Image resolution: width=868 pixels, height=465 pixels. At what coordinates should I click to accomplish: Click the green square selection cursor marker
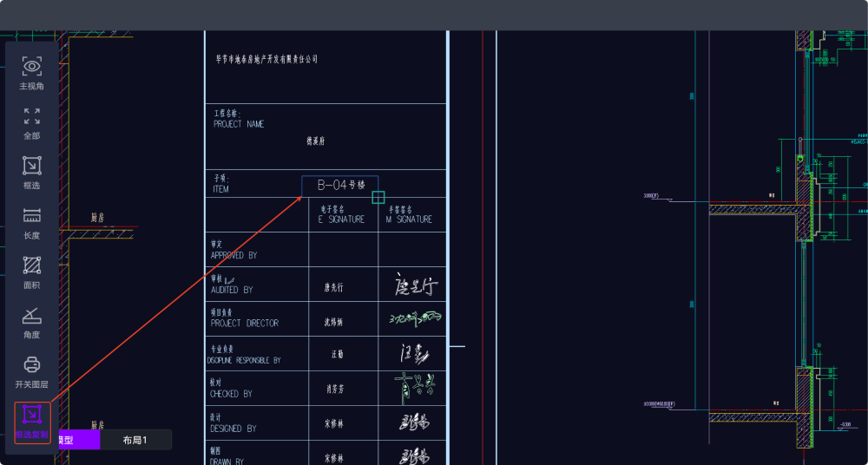378,198
